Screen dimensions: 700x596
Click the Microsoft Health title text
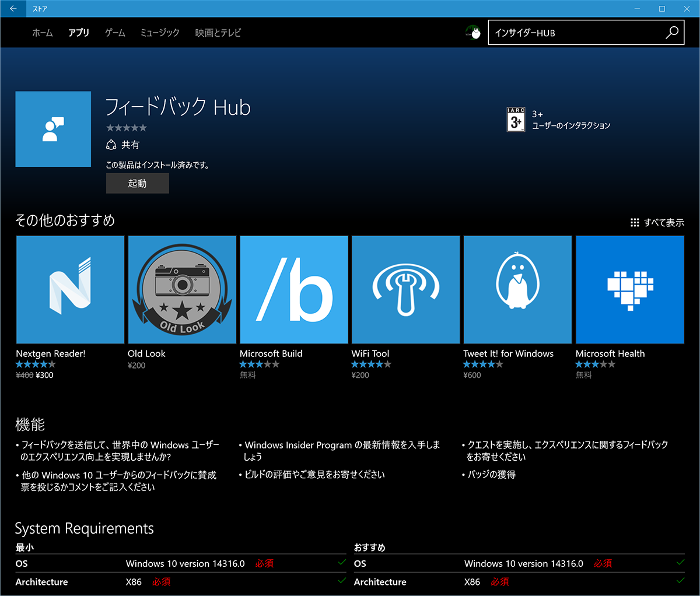(610, 353)
